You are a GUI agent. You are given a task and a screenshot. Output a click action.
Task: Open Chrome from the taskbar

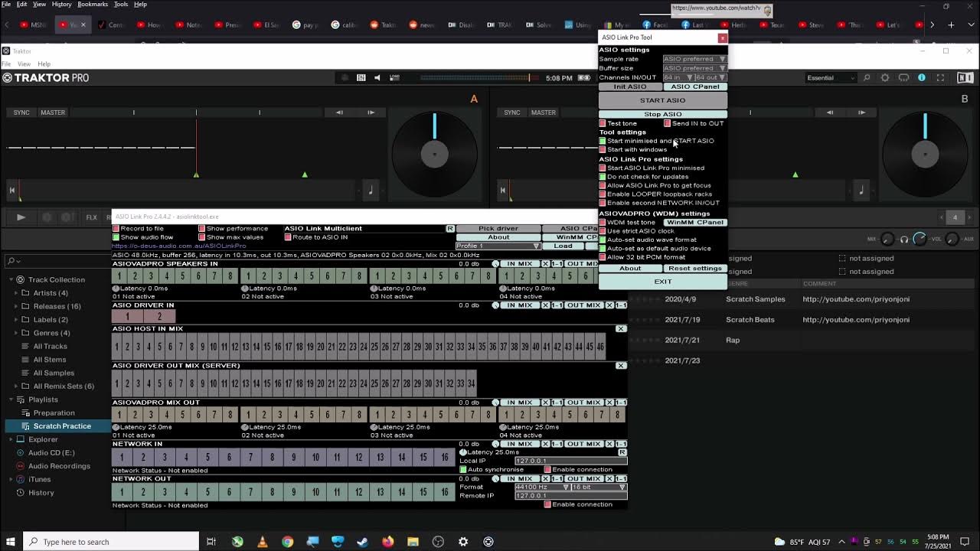(287, 542)
